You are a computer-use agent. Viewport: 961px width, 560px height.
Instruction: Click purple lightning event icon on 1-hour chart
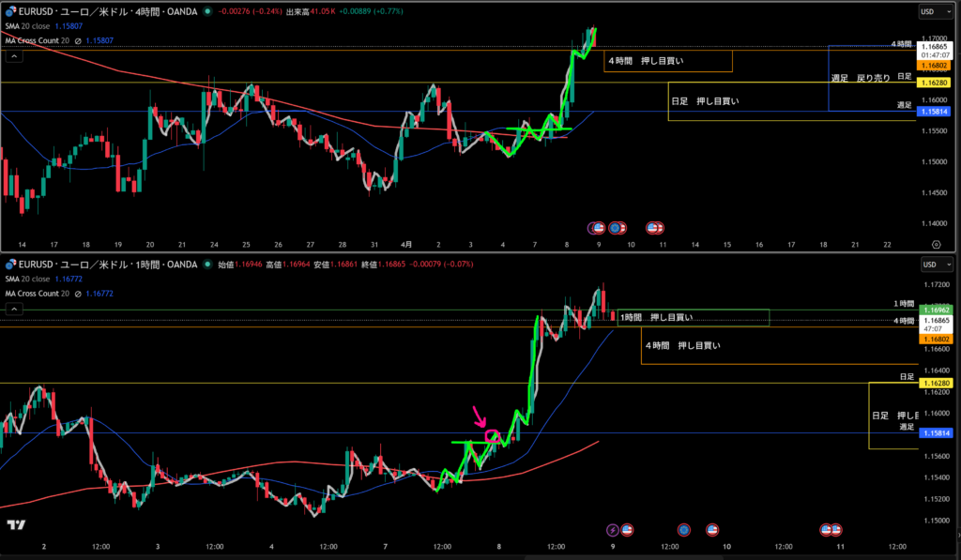click(x=613, y=530)
